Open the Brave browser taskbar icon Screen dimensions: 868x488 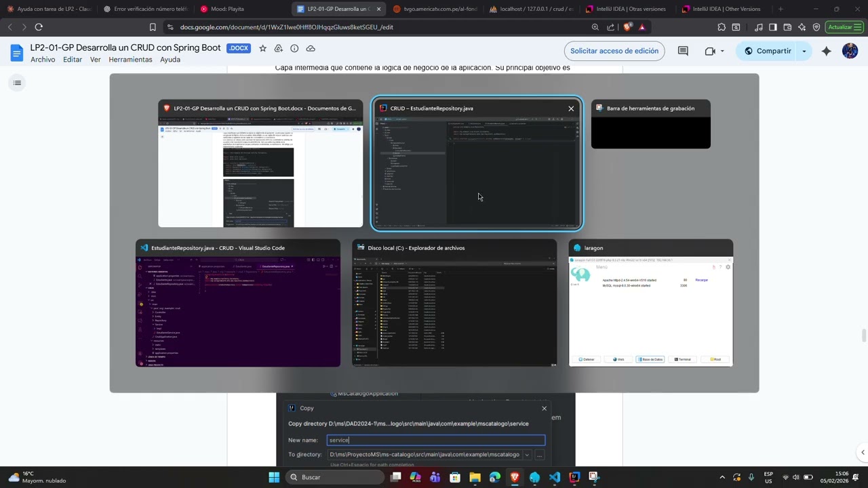coord(514,477)
